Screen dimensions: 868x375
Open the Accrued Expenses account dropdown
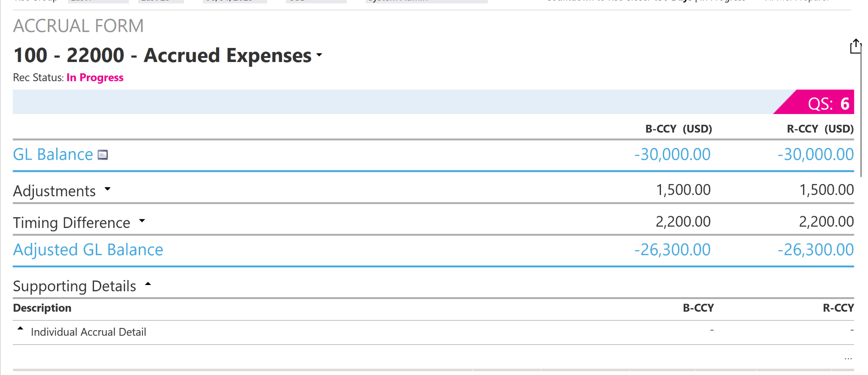[x=319, y=55]
